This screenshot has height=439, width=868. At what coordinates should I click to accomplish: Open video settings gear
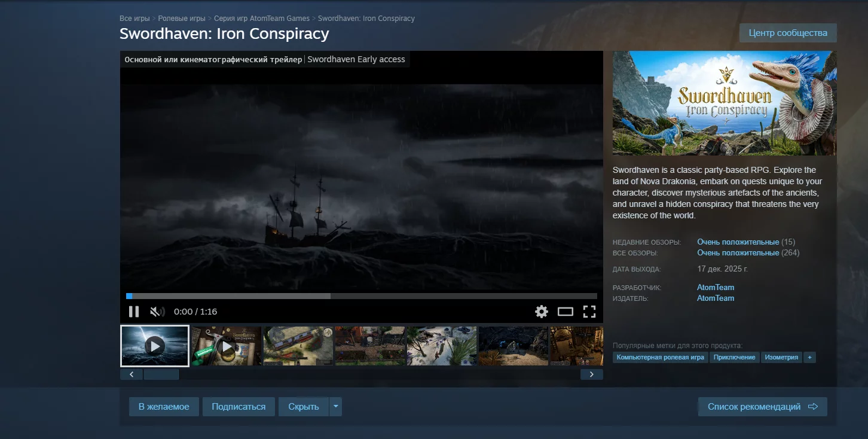(542, 312)
